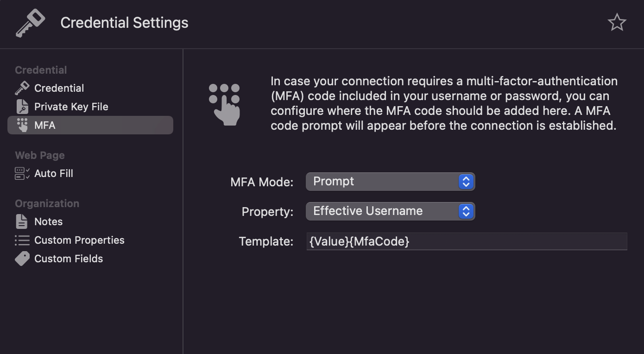Click the Auto Fill form icon

click(x=22, y=173)
